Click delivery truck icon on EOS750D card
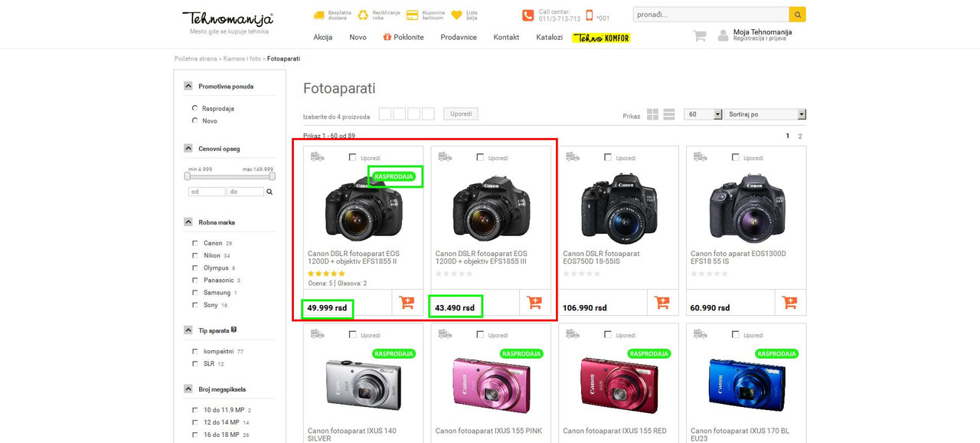 pos(573,156)
